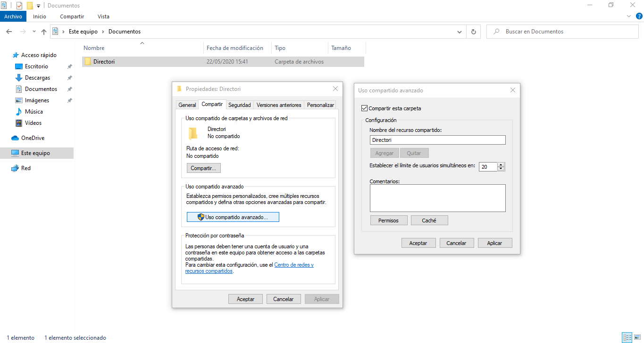
Task: Switch to large icons view
Action: [x=637, y=337]
